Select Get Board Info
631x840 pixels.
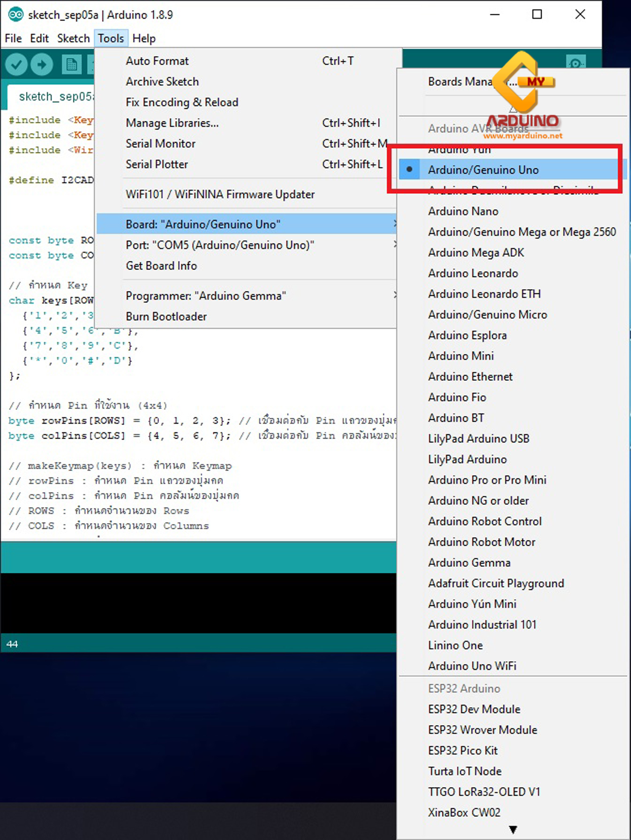[x=161, y=266]
